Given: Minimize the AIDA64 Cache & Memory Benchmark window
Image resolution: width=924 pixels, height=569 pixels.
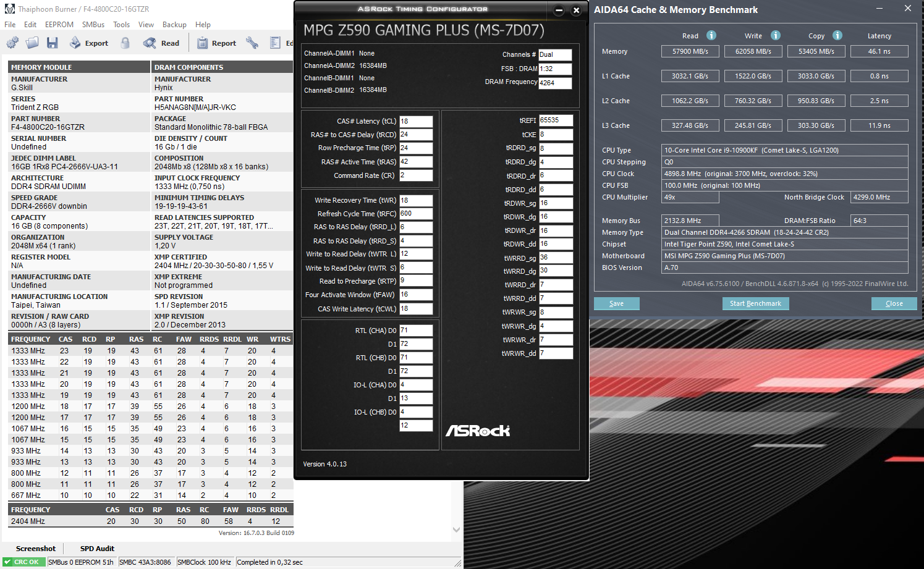Looking at the screenshot, I should pos(880,9).
